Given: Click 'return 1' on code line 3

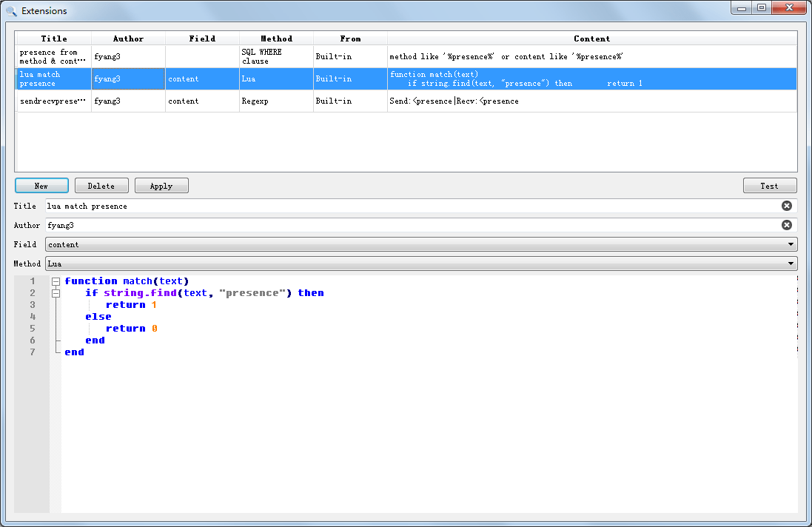Looking at the screenshot, I should (x=131, y=305).
